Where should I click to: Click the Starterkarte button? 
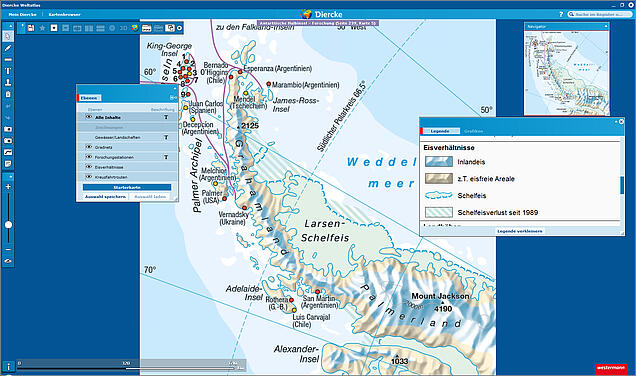pos(127,187)
